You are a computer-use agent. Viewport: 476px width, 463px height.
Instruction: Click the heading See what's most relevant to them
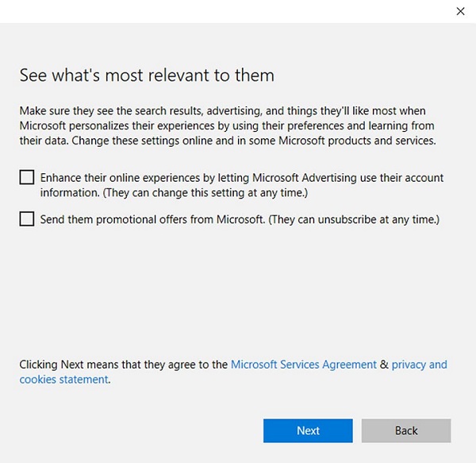coord(147,75)
